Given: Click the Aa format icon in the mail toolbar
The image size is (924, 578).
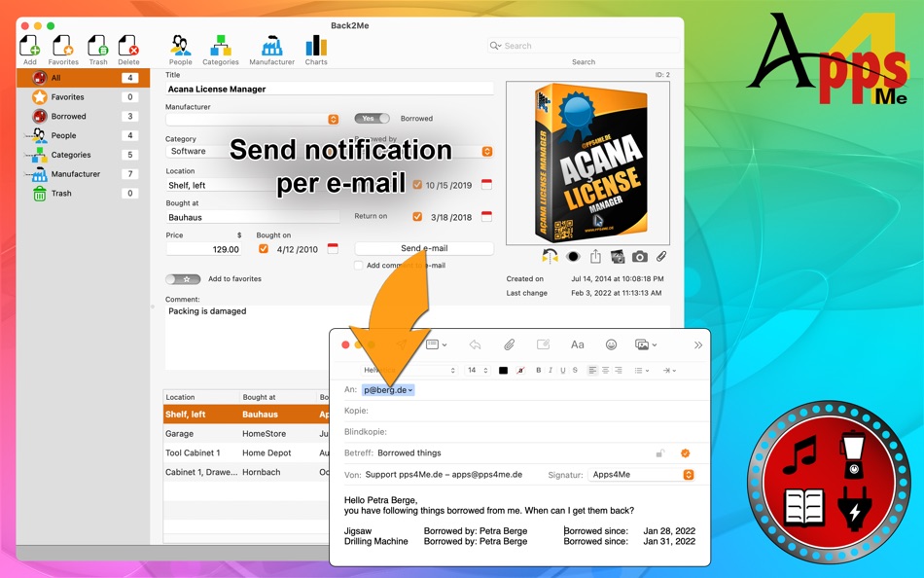Looking at the screenshot, I should [578, 345].
